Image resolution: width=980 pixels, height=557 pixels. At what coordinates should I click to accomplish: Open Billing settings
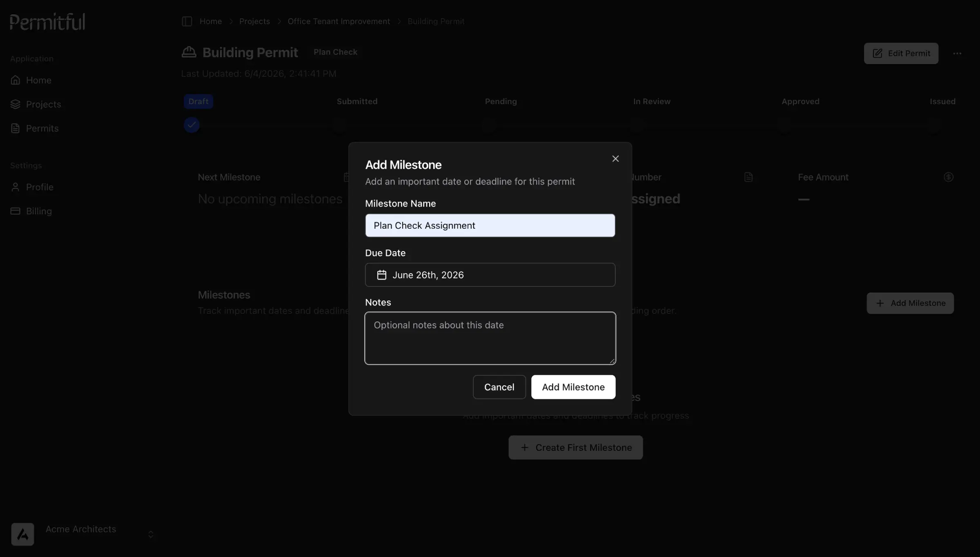click(39, 211)
